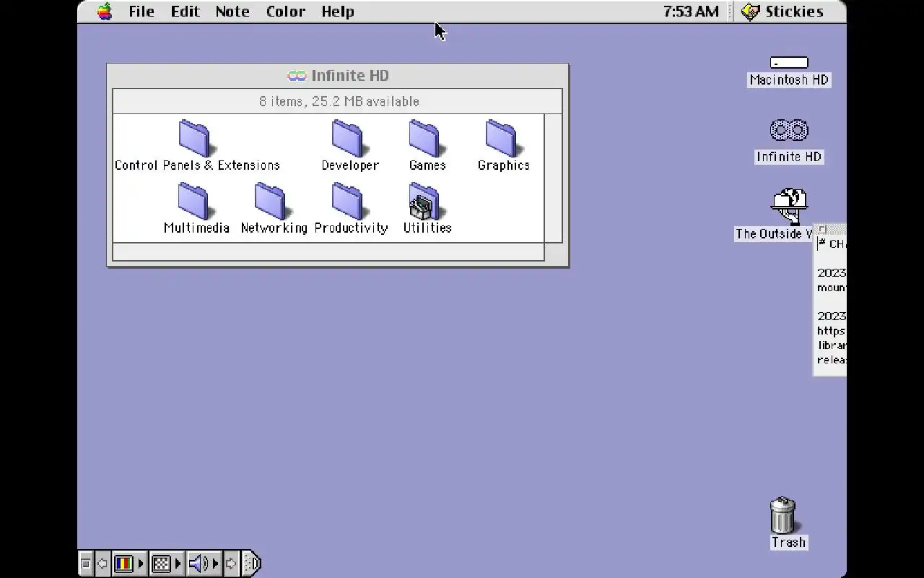Click the Control Strip right scroll arrow
This screenshot has height=578, width=924.
tap(231, 563)
